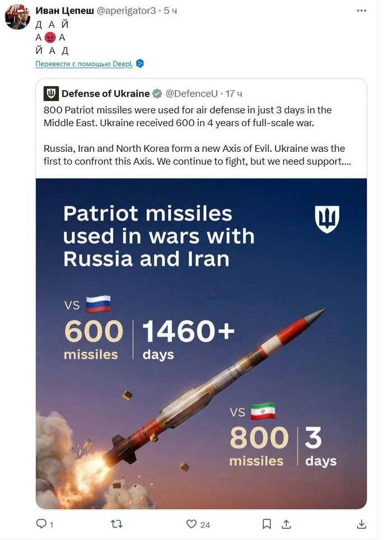Bookmark this tweet

click(267, 524)
